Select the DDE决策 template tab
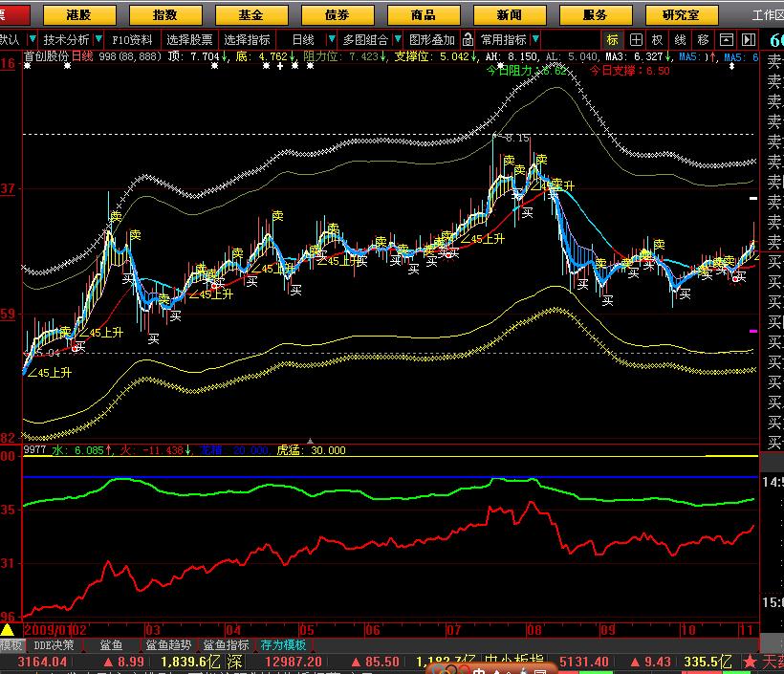 (x=54, y=645)
